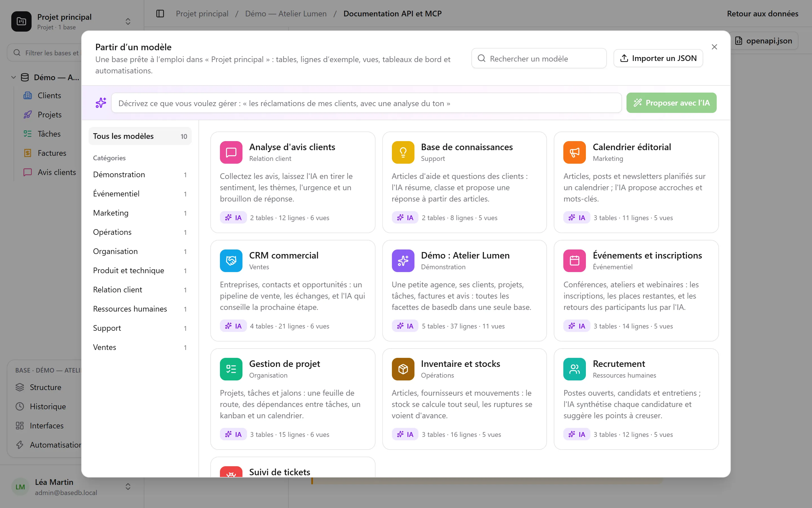Click the Projet principal workspace logo icon
Viewport: 812px width, 508px height.
tap(21, 21)
